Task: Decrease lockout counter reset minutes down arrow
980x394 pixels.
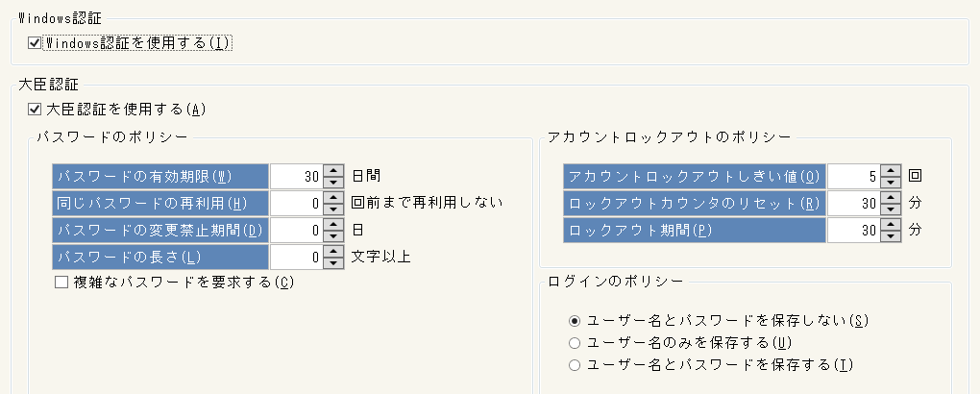Action: (x=891, y=209)
